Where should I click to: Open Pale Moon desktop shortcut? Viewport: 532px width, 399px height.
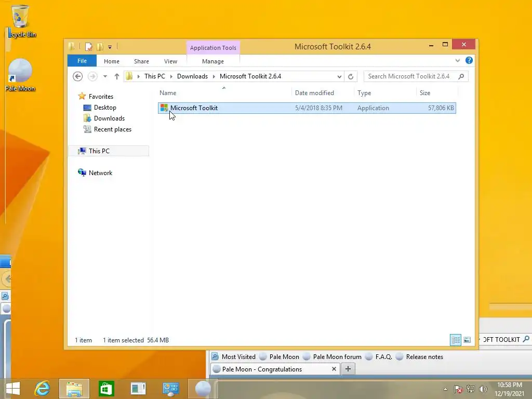coord(20,75)
